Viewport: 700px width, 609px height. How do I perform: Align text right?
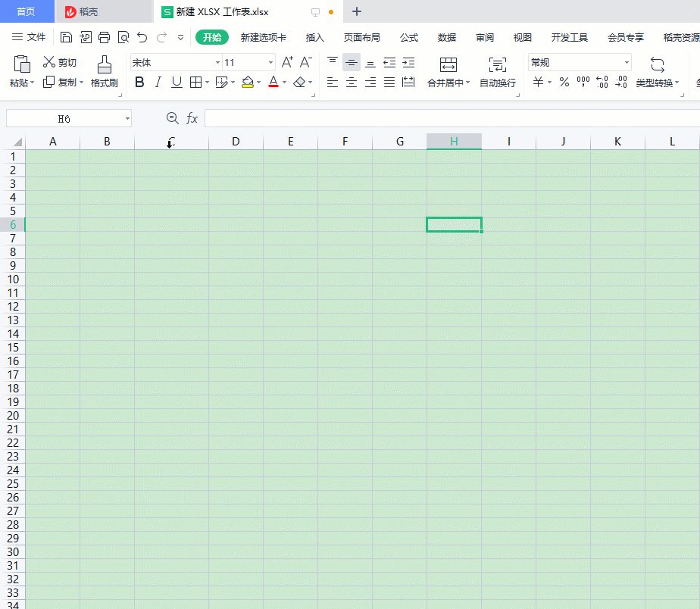pos(370,82)
